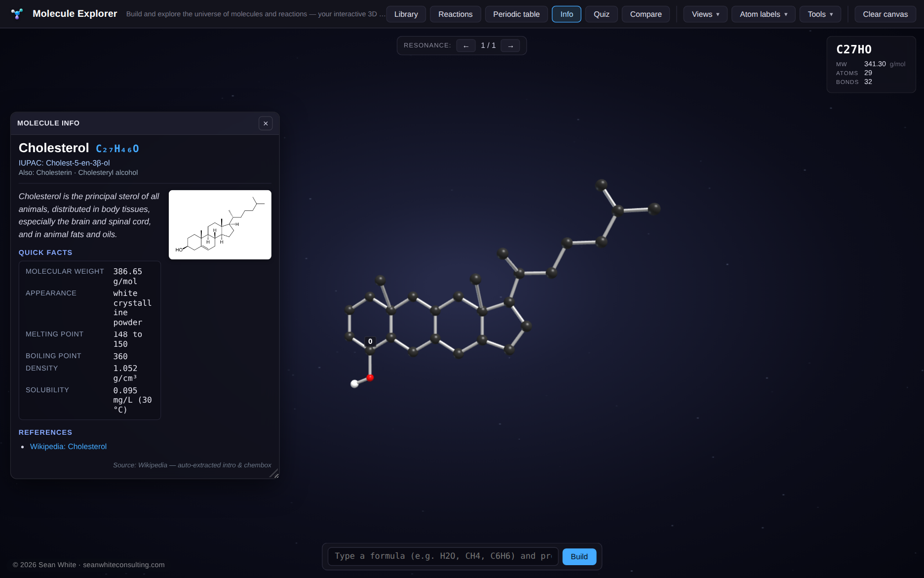Open the Quiz mode
Screen dimensions: 924x578
[602, 14]
